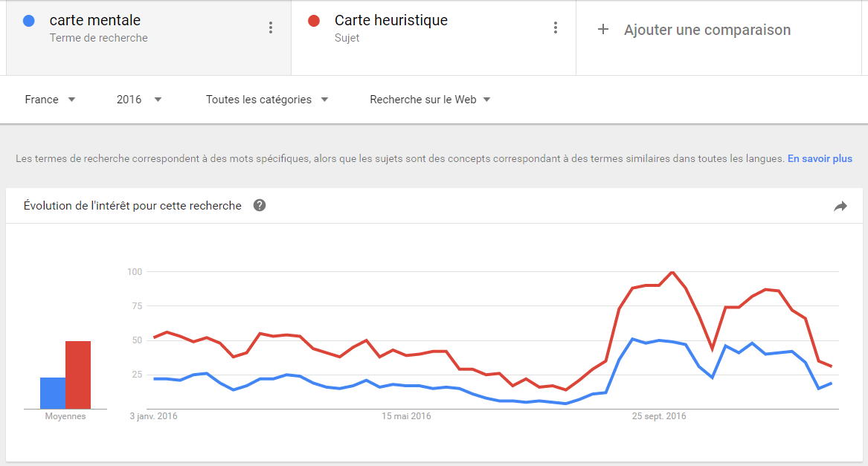Click the 25 sept. 2016 axis label
This screenshot has height=466, width=868.
tap(659, 416)
